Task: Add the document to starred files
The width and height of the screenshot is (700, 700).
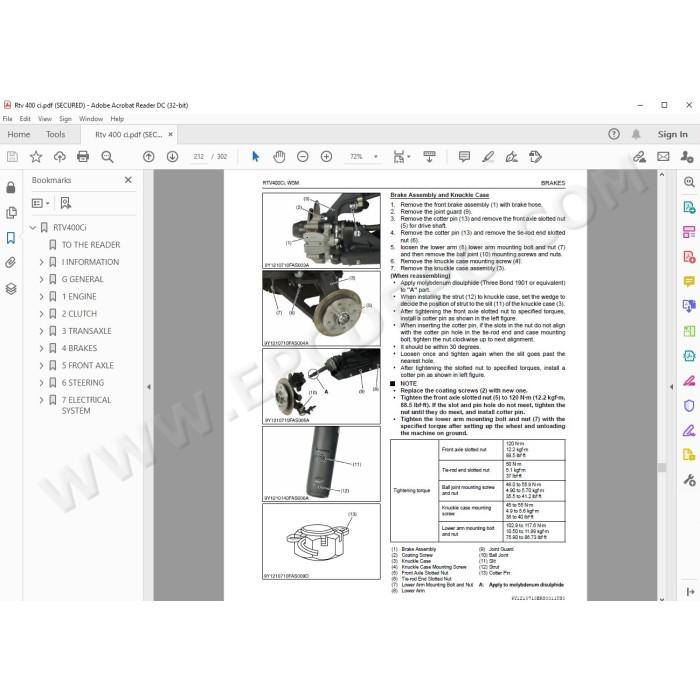Action: pyautogui.click(x=36, y=157)
